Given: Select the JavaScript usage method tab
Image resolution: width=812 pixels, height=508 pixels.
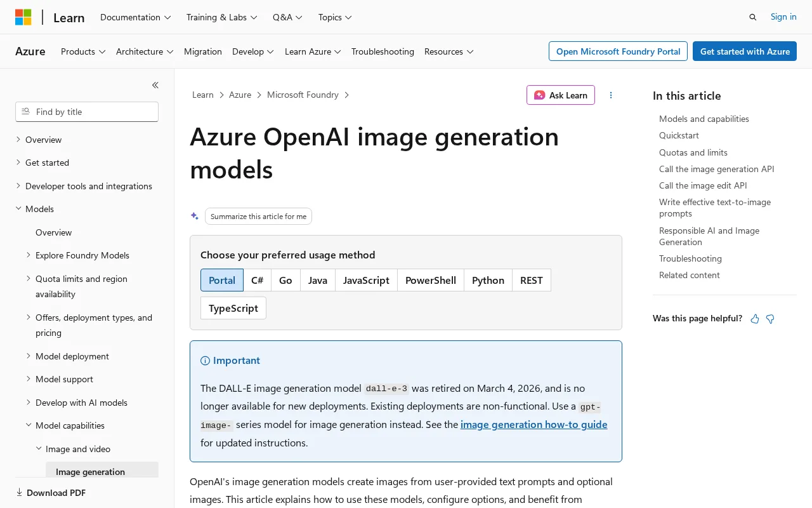Looking at the screenshot, I should [x=366, y=280].
